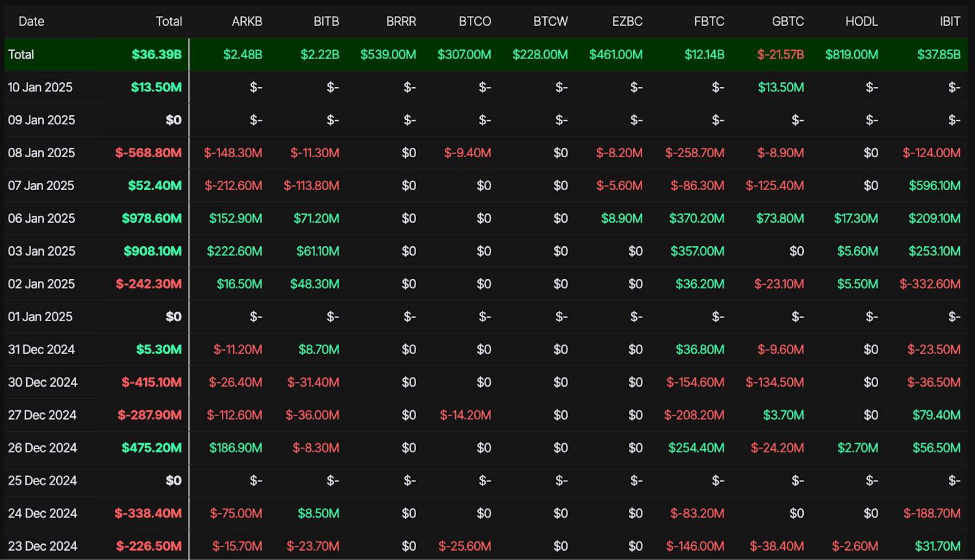The width and height of the screenshot is (975, 560).
Task: Click GBTC value $-134.50M
Action: 775,383
